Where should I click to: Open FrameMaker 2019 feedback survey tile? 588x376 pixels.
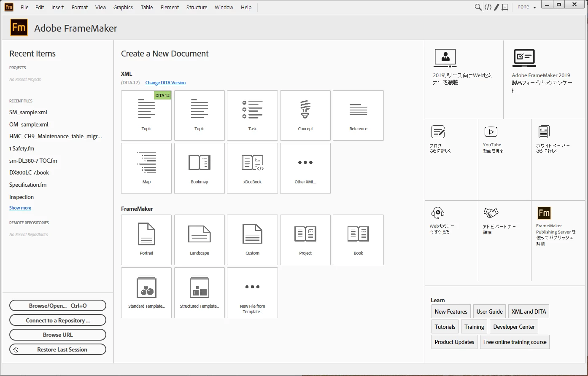pyautogui.click(x=544, y=80)
